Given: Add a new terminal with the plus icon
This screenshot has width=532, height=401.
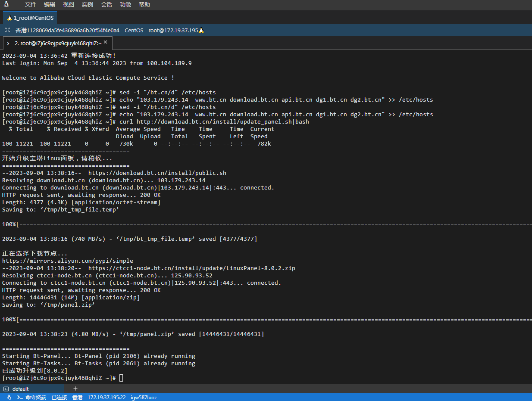Looking at the screenshot, I should click(75, 389).
